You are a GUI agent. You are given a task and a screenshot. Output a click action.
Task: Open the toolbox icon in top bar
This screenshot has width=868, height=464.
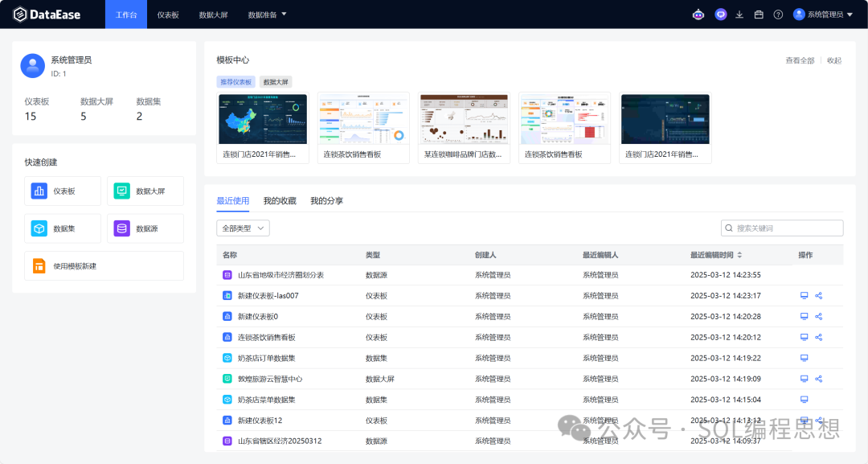point(759,14)
